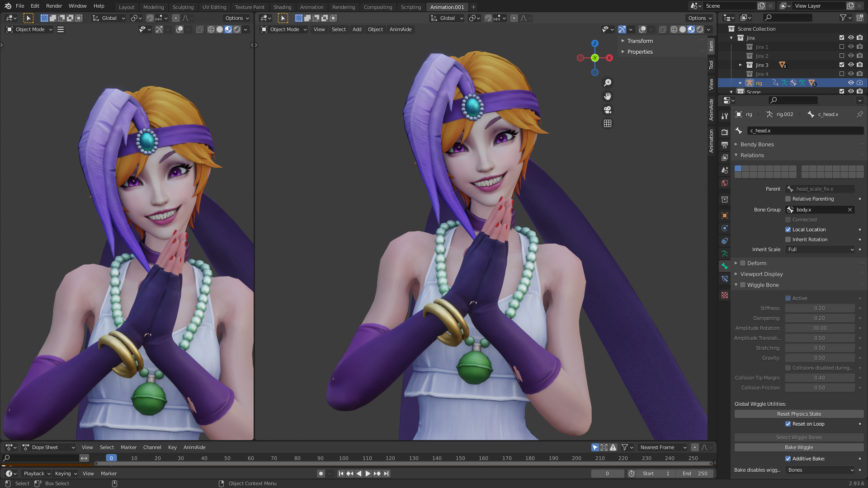Expand the Jinx 3 collection tree

(x=741, y=65)
